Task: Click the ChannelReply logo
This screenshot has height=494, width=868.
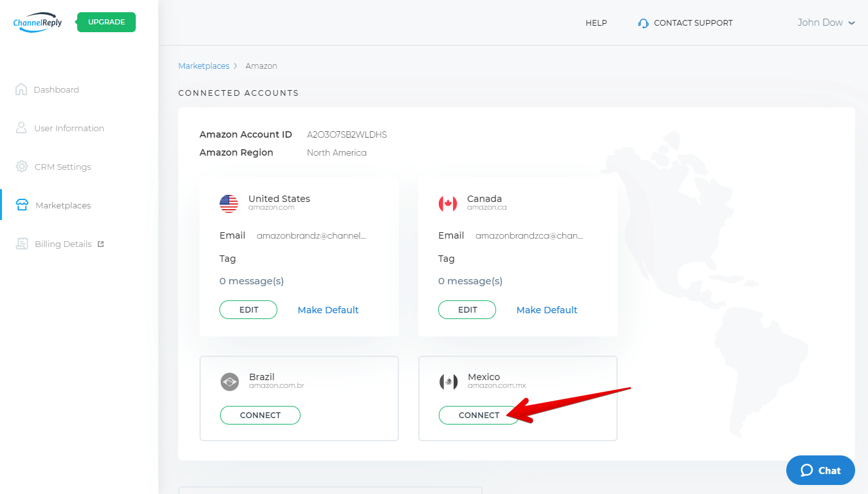Action: point(37,23)
